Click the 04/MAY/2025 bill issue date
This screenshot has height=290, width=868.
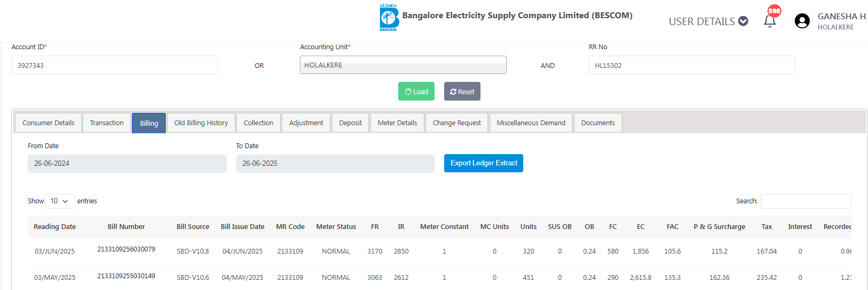point(243,278)
